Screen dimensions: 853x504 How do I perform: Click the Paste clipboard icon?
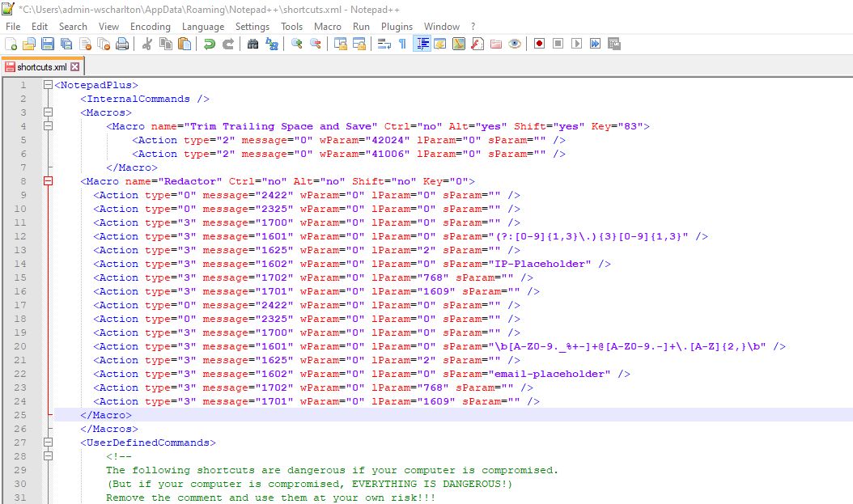(185, 44)
